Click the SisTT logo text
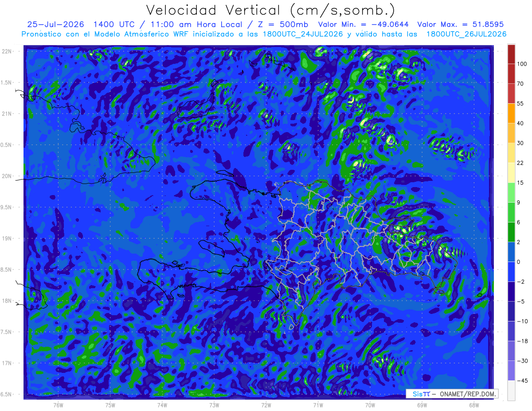 tap(421, 394)
